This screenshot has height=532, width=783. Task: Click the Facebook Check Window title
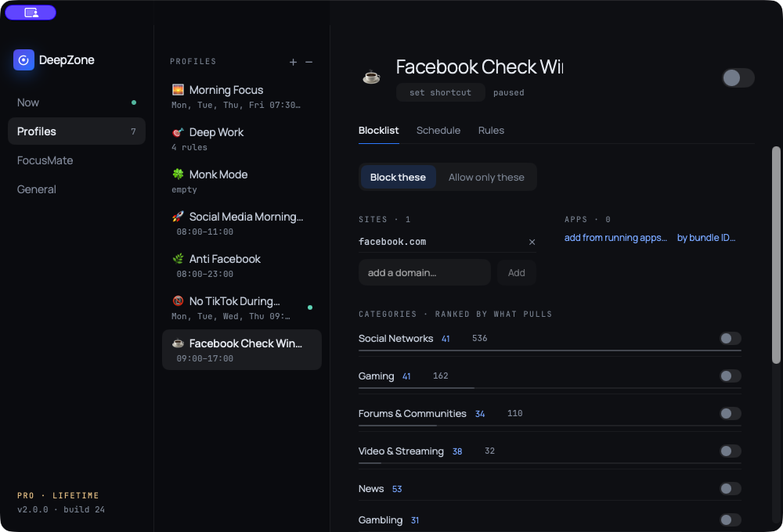click(479, 66)
